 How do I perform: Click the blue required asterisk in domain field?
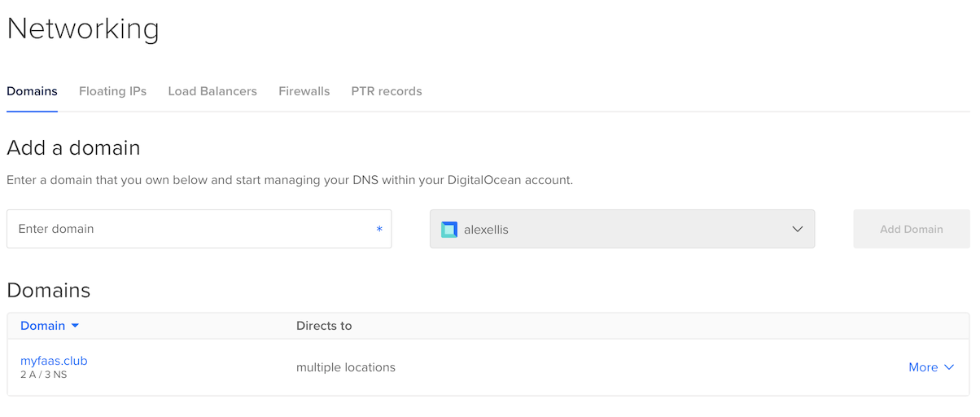click(379, 230)
